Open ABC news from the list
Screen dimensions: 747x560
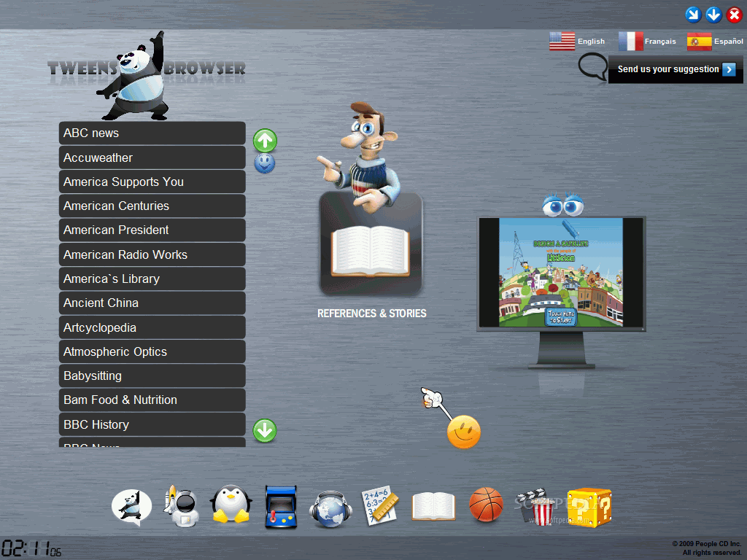click(152, 133)
